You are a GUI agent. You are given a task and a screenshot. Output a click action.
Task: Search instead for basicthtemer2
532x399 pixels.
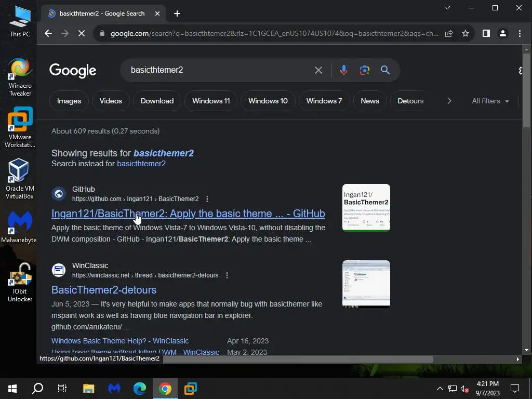141,164
